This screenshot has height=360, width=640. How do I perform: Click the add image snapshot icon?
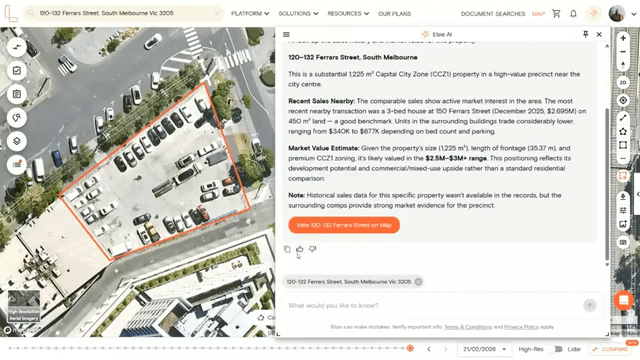(623, 224)
